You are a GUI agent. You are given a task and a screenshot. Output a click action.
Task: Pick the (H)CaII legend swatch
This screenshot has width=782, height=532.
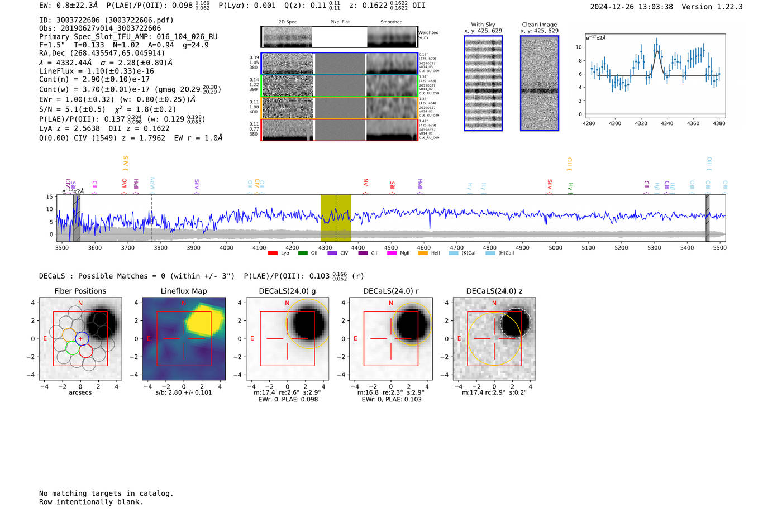(x=490, y=253)
